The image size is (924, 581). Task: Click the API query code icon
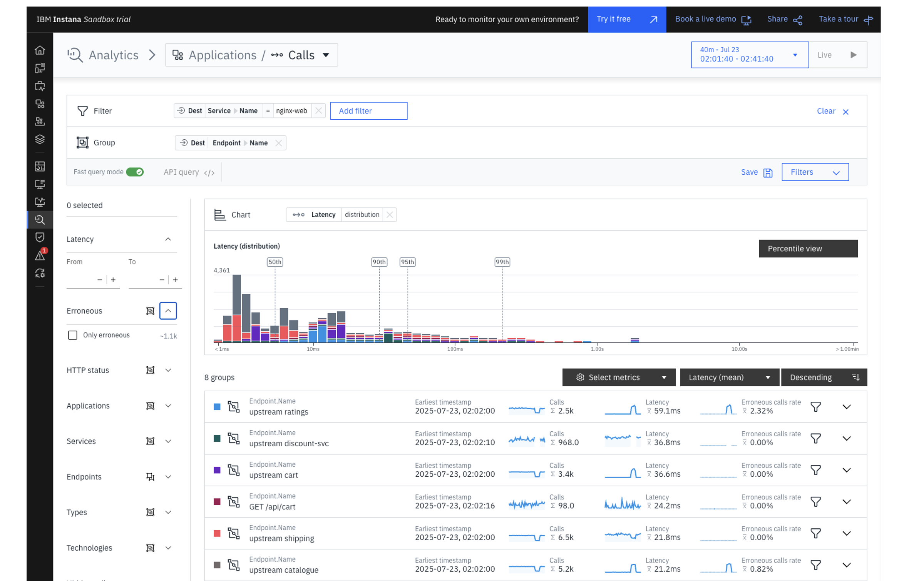[x=209, y=173]
